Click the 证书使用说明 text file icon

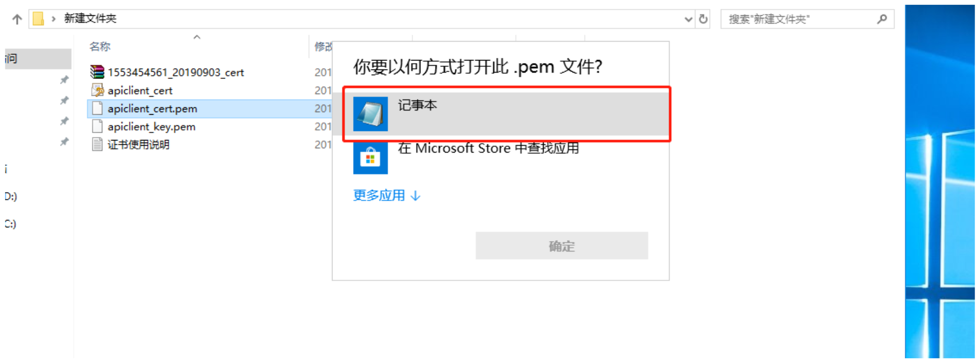coord(97,144)
